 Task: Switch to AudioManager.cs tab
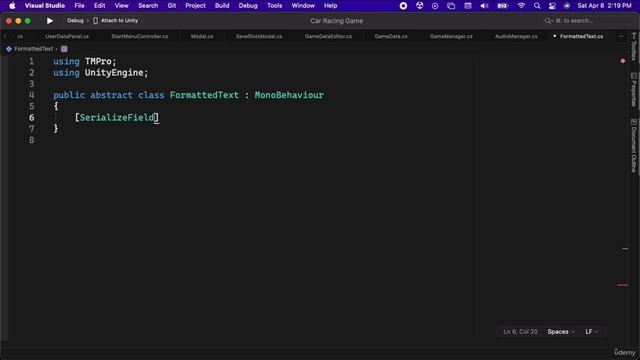pos(516,36)
